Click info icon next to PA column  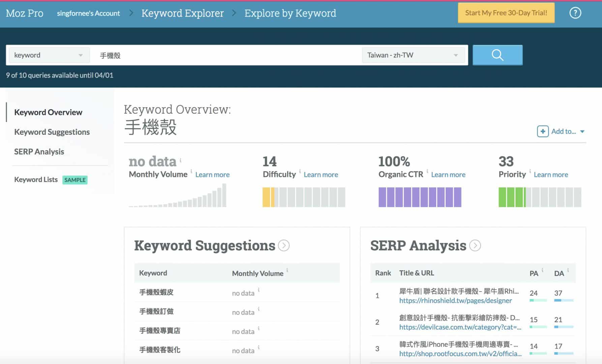(x=542, y=270)
